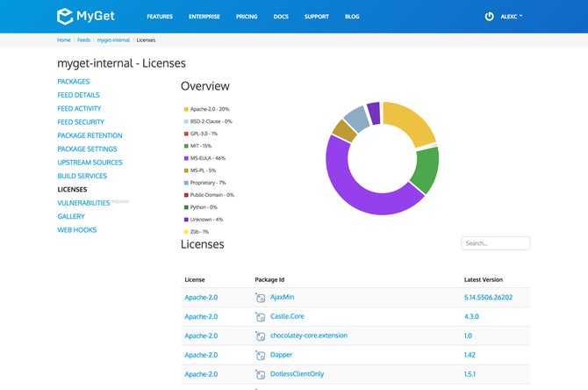Click the MyGet logo
The image size is (588, 390).
click(x=85, y=16)
